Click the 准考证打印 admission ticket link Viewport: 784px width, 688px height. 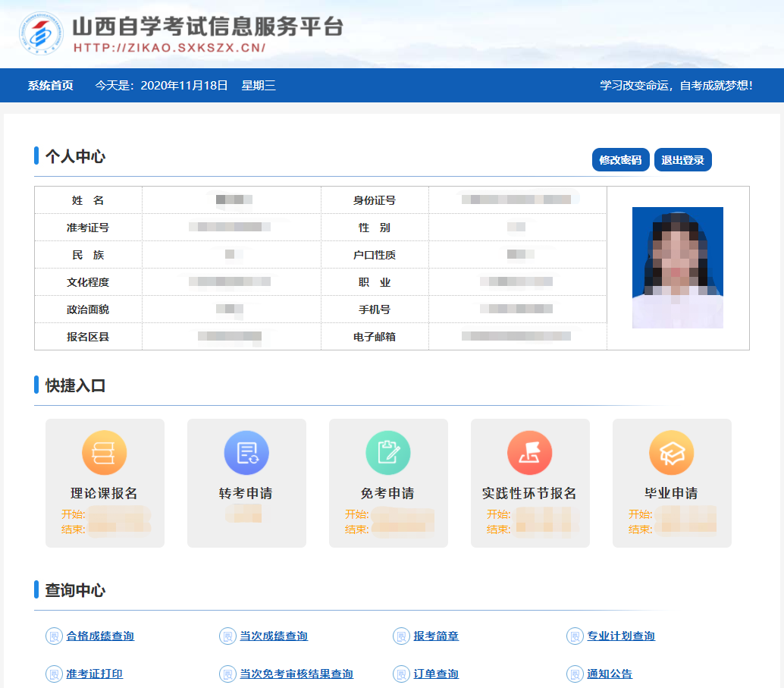tap(95, 674)
